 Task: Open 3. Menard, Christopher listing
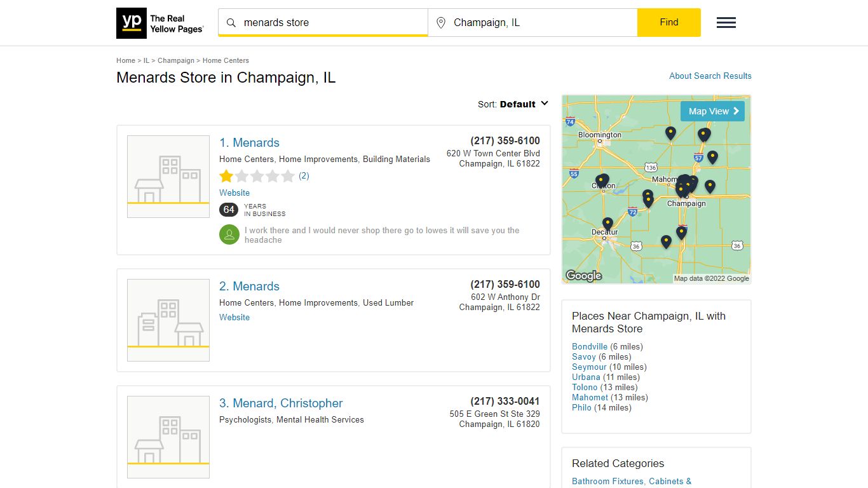click(x=281, y=403)
